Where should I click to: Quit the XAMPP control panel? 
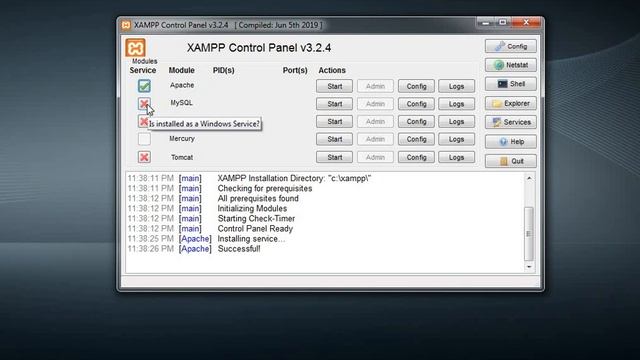point(511,161)
